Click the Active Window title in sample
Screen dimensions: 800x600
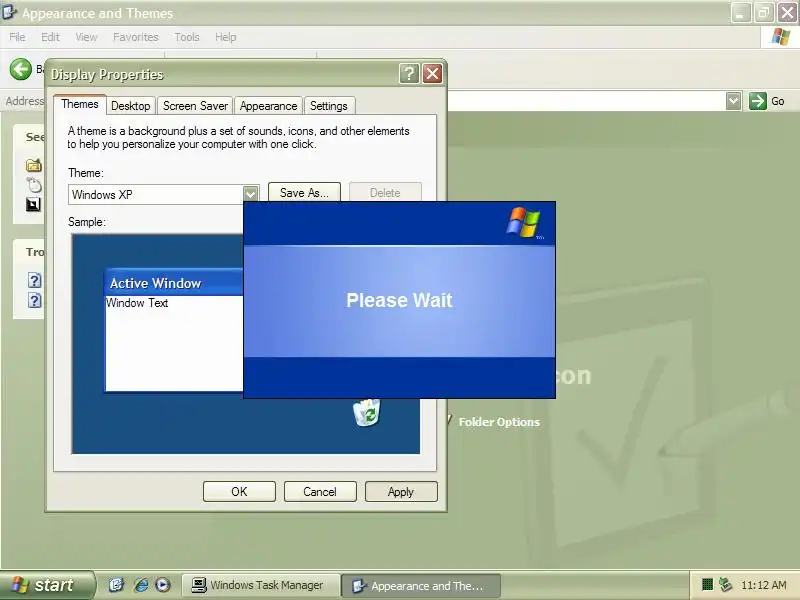tap(156, 283)
